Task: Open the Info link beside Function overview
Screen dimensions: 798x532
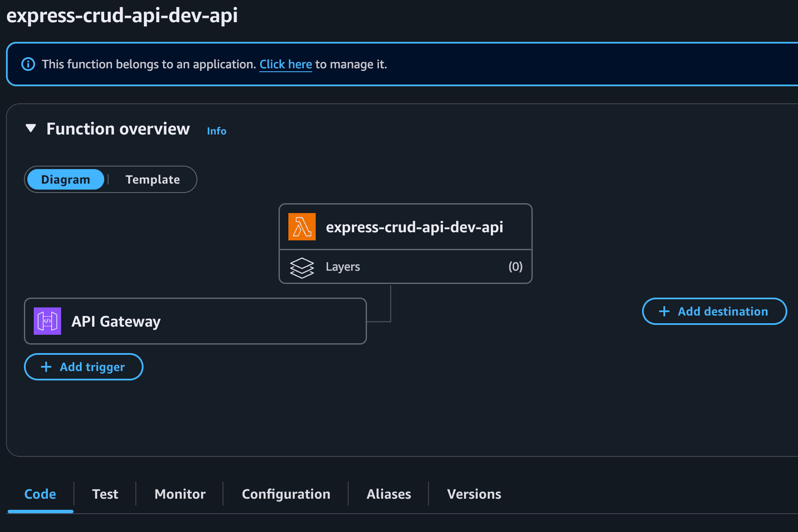Action: [216, 131]
